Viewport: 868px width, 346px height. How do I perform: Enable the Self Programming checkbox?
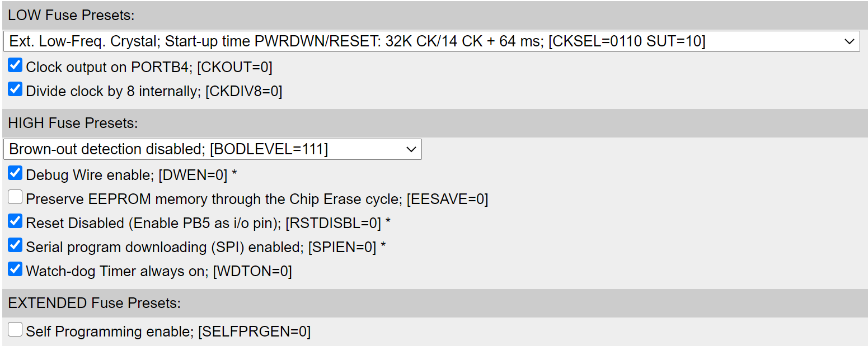pos(15,330)
